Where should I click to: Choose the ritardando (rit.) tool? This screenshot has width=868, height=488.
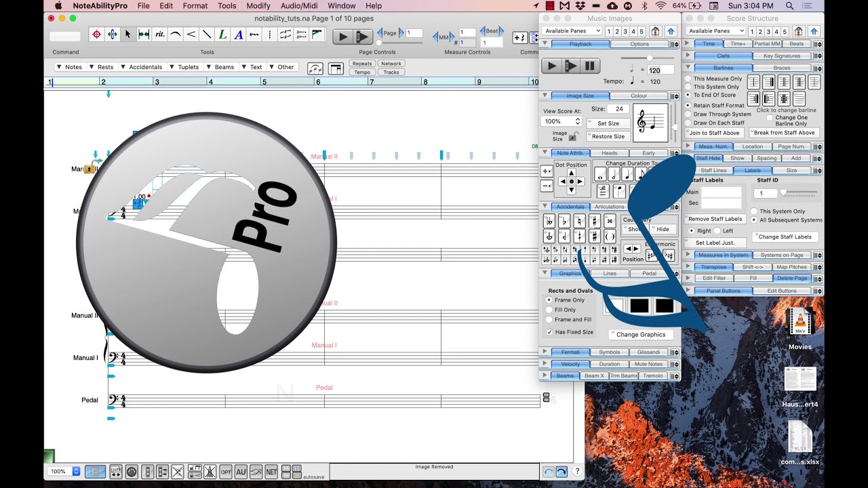159,35
